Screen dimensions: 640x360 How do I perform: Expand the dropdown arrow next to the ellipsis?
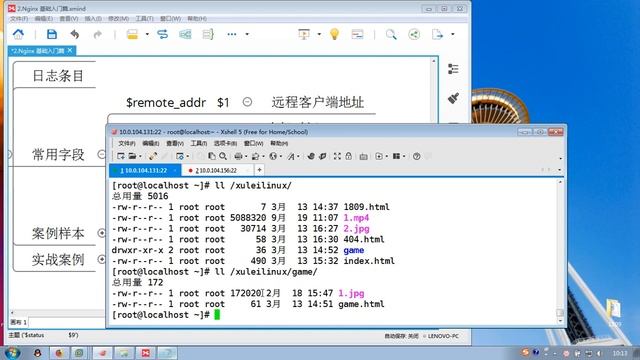(247, 34)
